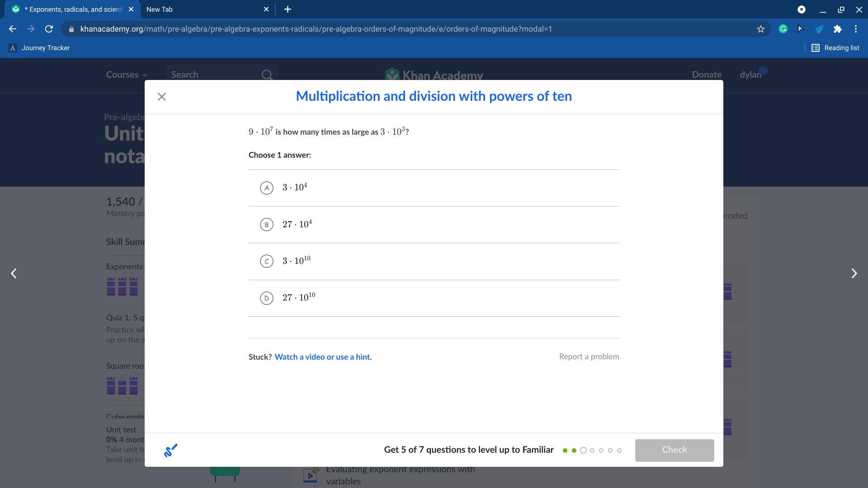Expand the Courses dropdown
Screen dimensions: 868x488
(x=126, y=75)
